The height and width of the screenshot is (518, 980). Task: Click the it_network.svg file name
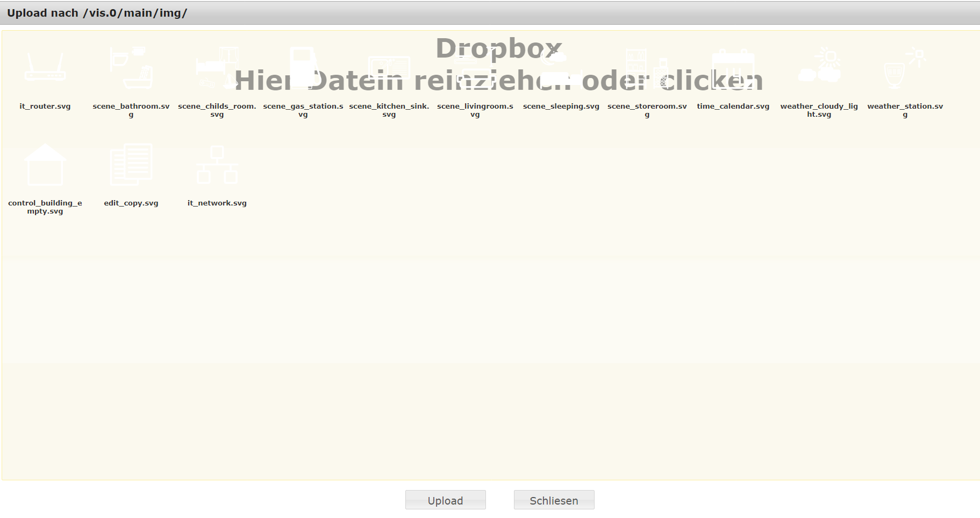(x=217, y=203)
